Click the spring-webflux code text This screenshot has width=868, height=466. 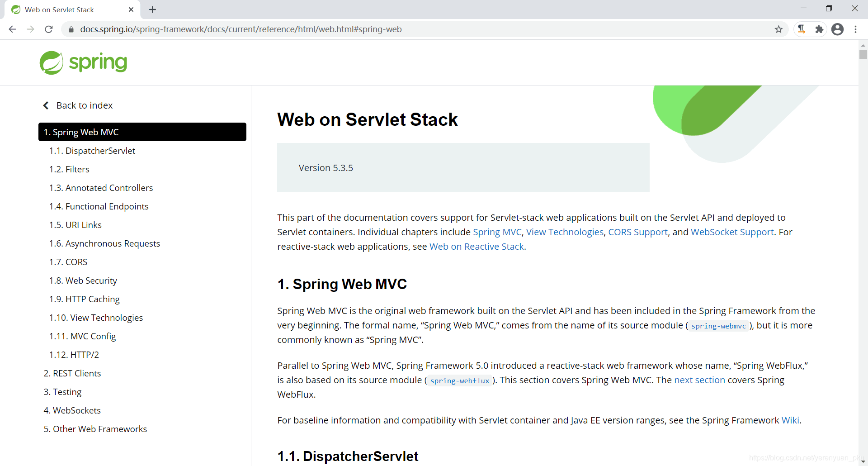pyautogui.click(x=460, y=380)
